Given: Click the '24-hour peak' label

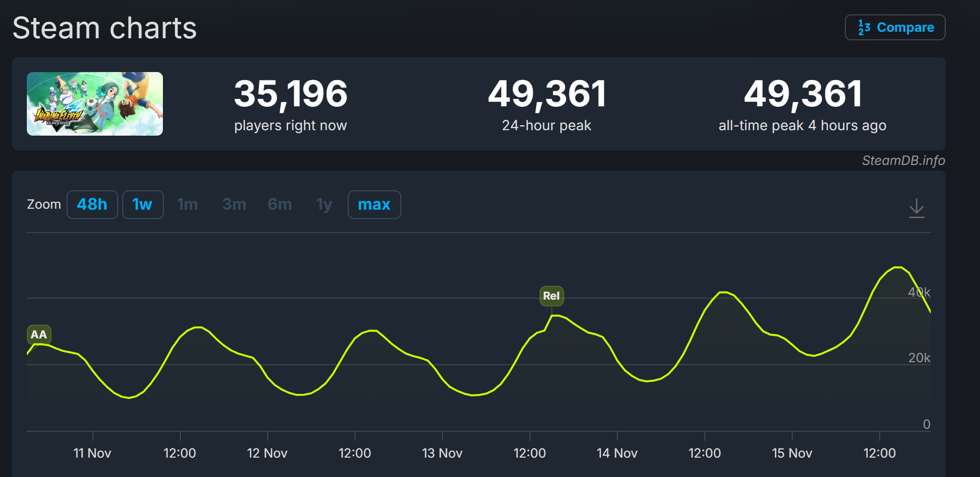Looking at the screenshot, I should click(546, 126).
